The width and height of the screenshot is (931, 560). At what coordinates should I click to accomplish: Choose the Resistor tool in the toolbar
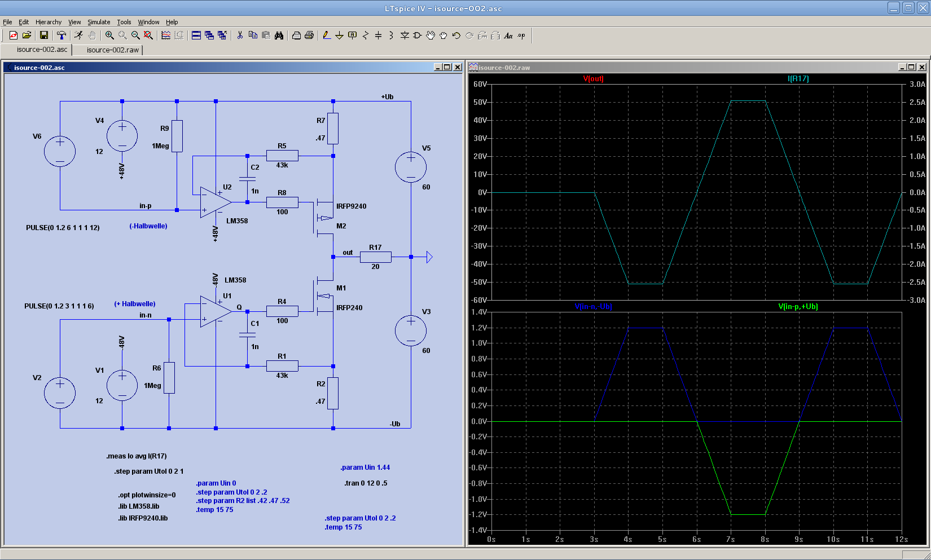coord(365,36)
